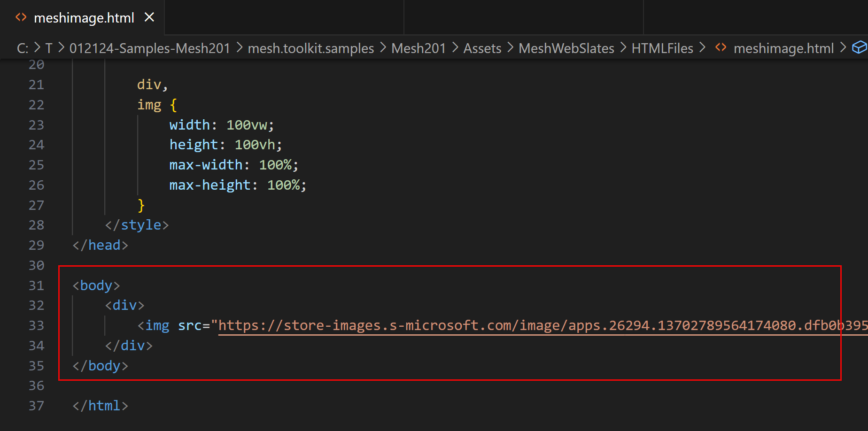Click line number 31 in gutter
This screenshot has width=868, height=431.
click(36, 285)
